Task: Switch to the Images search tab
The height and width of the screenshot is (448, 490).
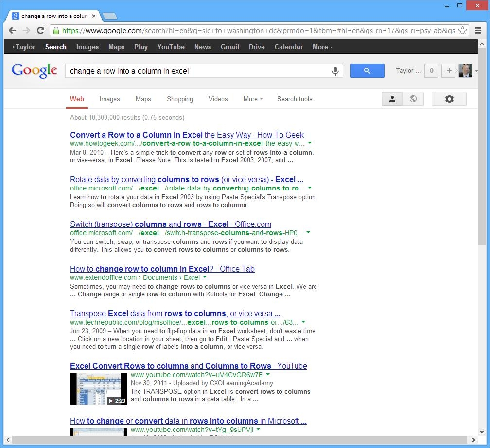Action: click(x=109, y=99)
